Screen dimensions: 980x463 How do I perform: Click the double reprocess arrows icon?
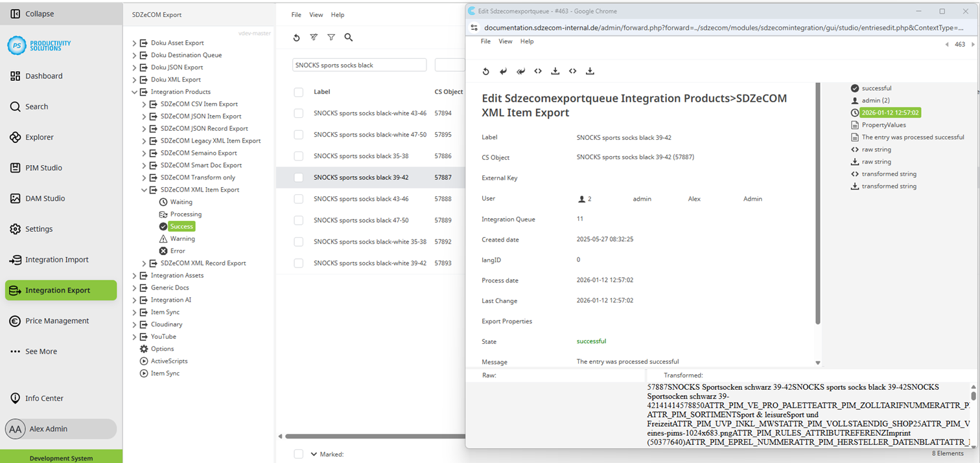(x=520, y=71)
